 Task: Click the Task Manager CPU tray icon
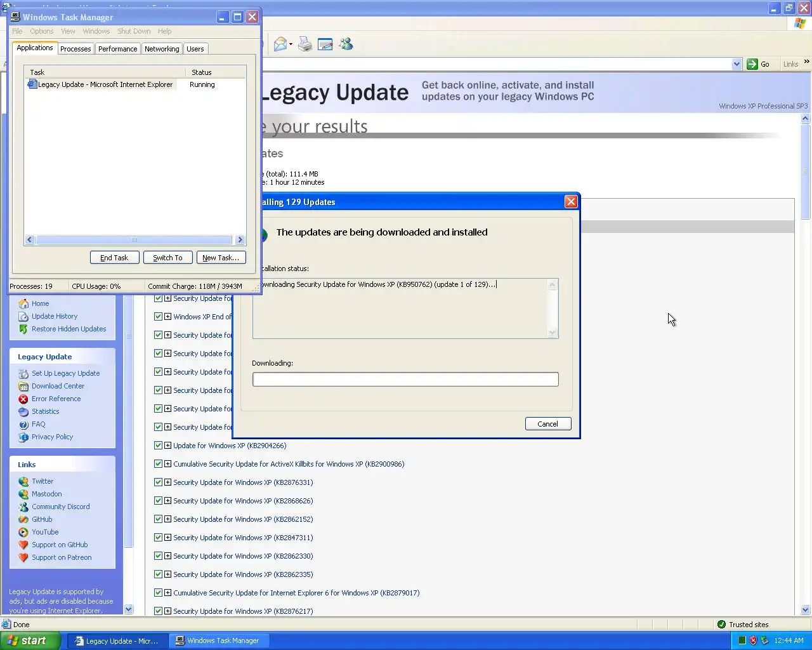pos(742,640)
